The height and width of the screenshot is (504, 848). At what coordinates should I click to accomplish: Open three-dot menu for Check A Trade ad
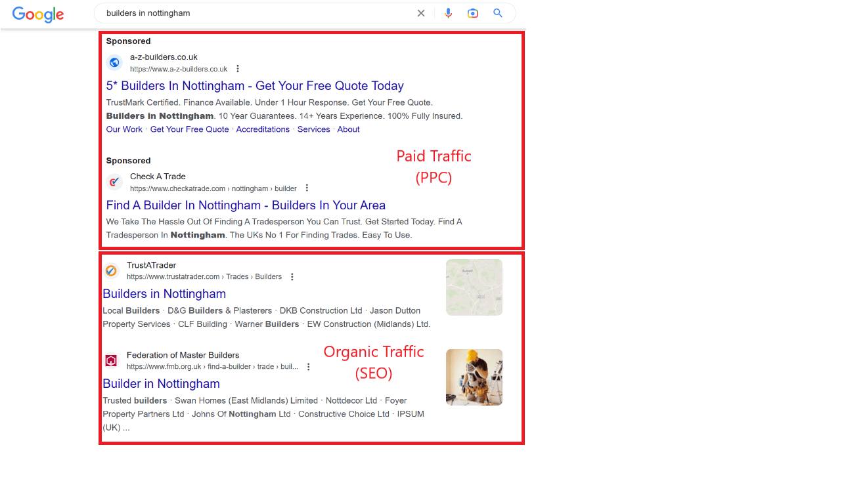tap(307, 188)
